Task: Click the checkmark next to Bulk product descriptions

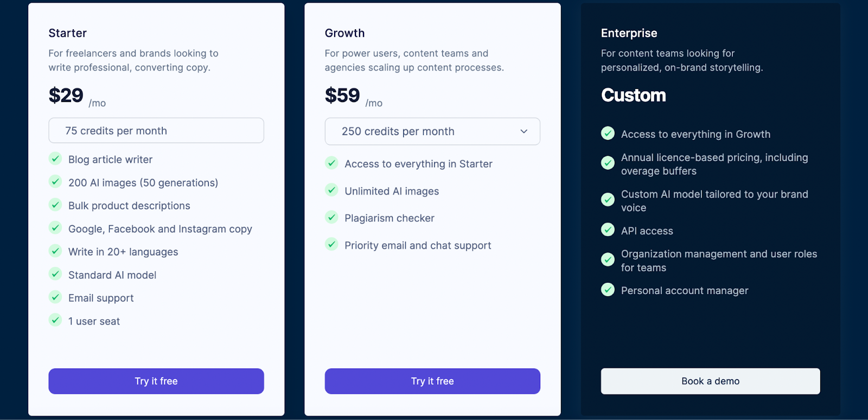Action: coord(55,205)
